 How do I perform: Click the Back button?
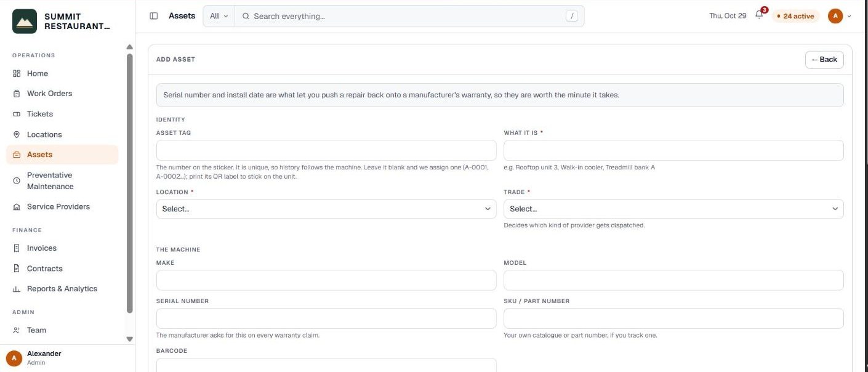(824, 60)
